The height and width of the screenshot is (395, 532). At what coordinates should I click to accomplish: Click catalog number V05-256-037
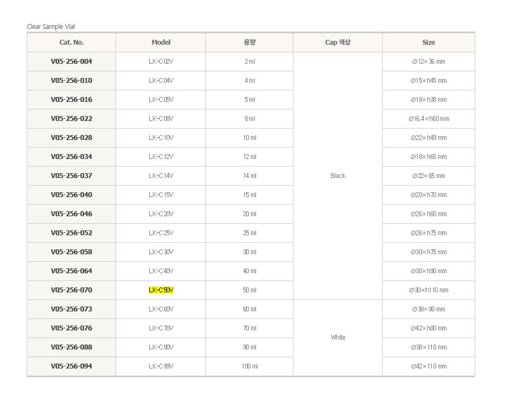(71, 176)
